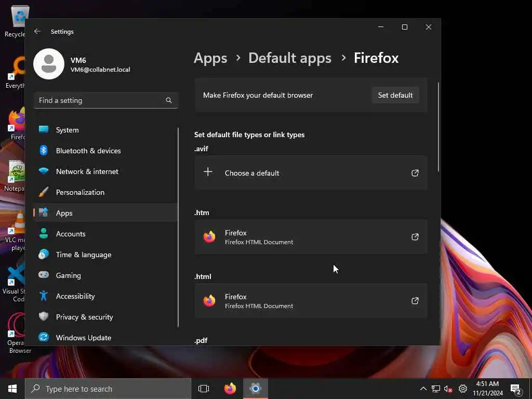Click the Firefox HTML Document .html entry
Image resolution: width=532 pixels, height=399 pixels.
311,301
